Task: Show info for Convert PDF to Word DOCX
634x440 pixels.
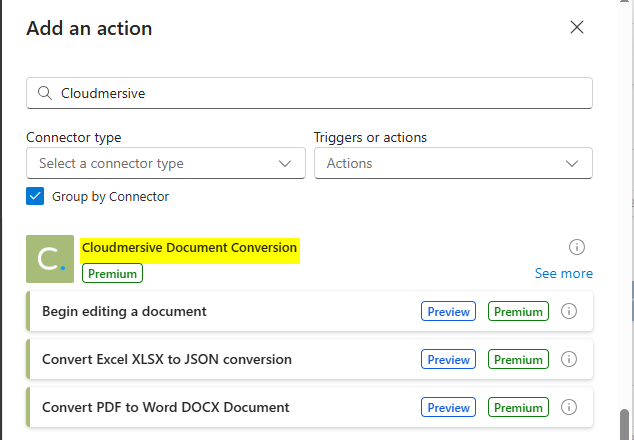Action: click(x=569, y=407)
